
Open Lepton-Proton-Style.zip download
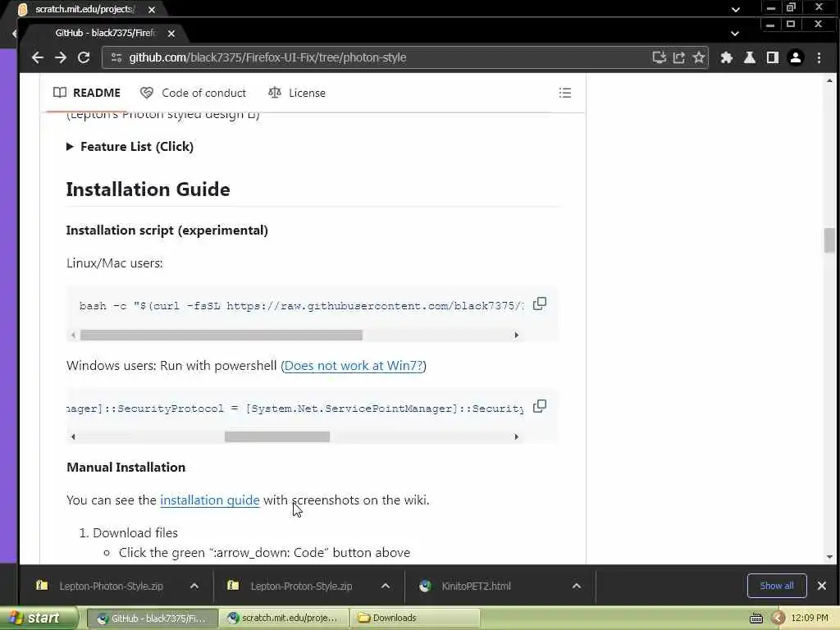pyautogui.click(x=302, y=586)
